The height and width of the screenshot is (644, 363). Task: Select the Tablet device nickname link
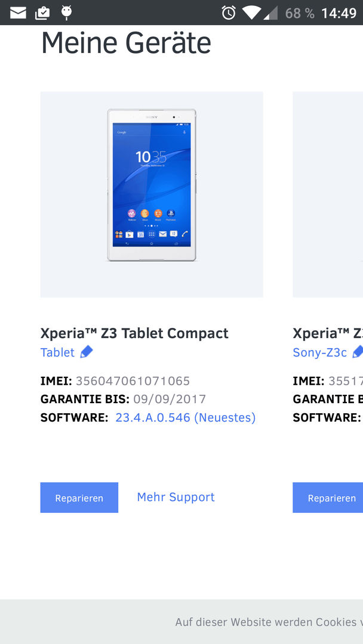click(57, 352)
